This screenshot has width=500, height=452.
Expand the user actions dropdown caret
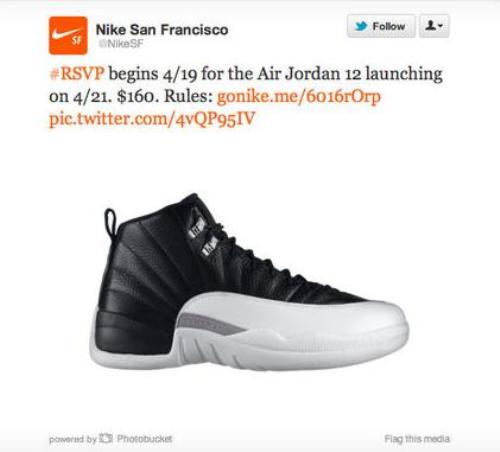(x=441, y=26)
